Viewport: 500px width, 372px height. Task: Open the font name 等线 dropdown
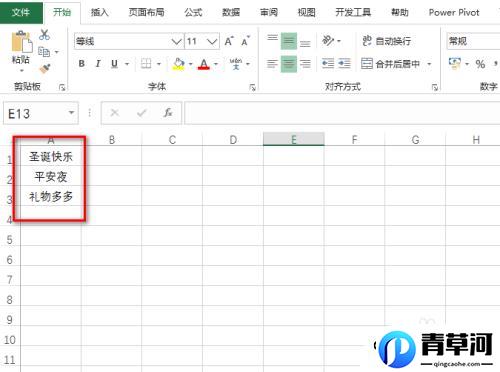tap(176, 42)
